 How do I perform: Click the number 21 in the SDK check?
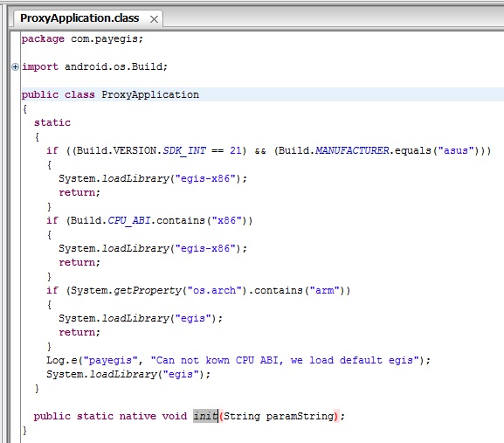click(236, 151)
